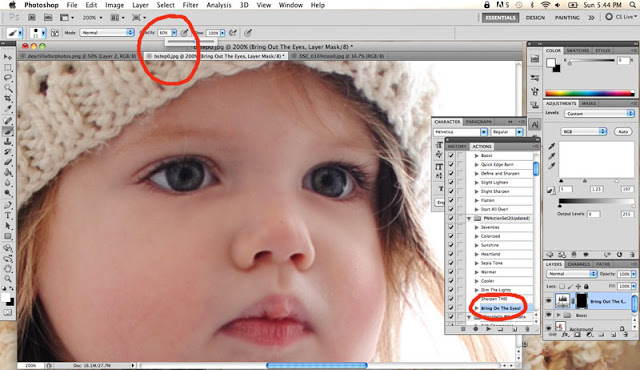Switch to the History tab

[x=457, y=146]
